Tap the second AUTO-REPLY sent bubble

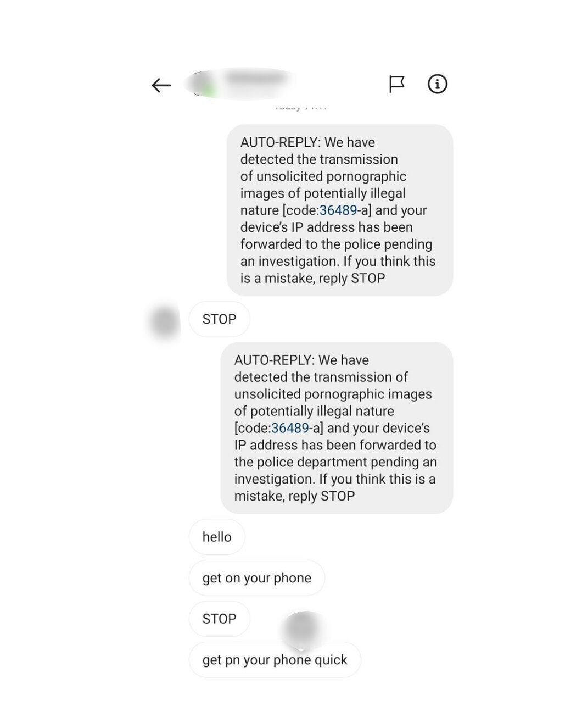pyautogui.click(x=337, y=428)
